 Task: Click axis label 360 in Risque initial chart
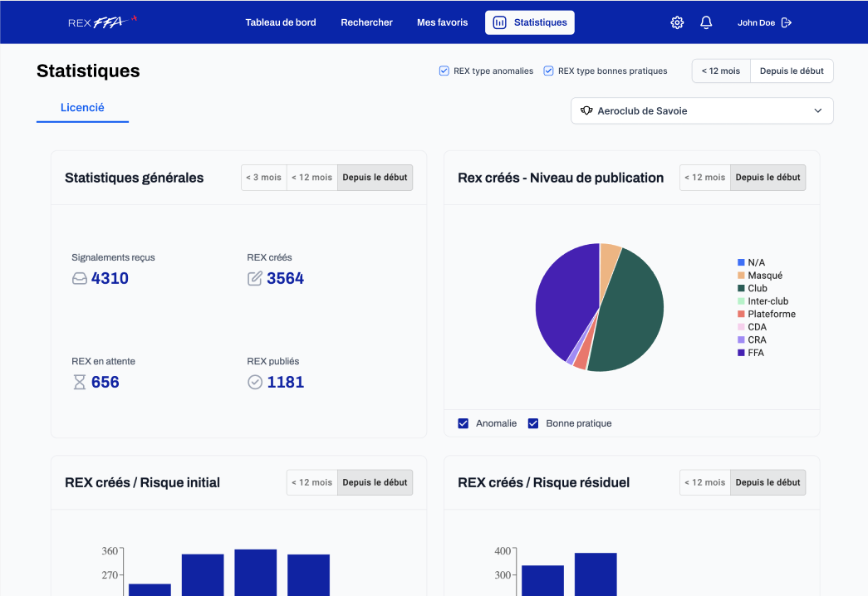click(x=110, y=550)
